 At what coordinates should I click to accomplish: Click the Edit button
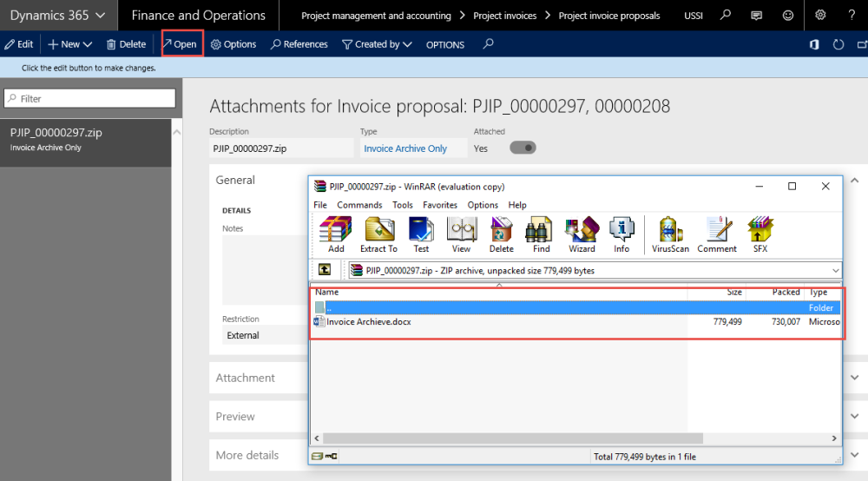point(19,44)
